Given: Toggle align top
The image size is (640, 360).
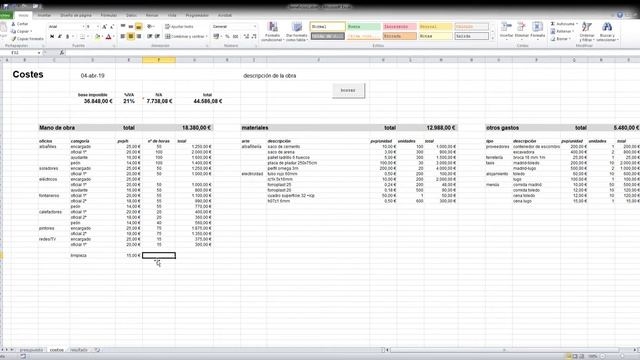Looking at the screenshot, I should tap(123, 27).
